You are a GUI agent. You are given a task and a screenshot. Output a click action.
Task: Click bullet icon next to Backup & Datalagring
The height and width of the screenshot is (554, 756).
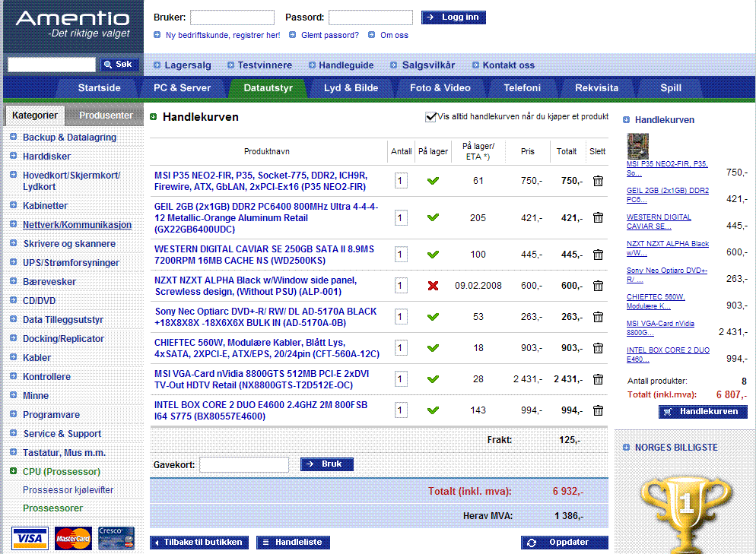click(x=14, y=137)
